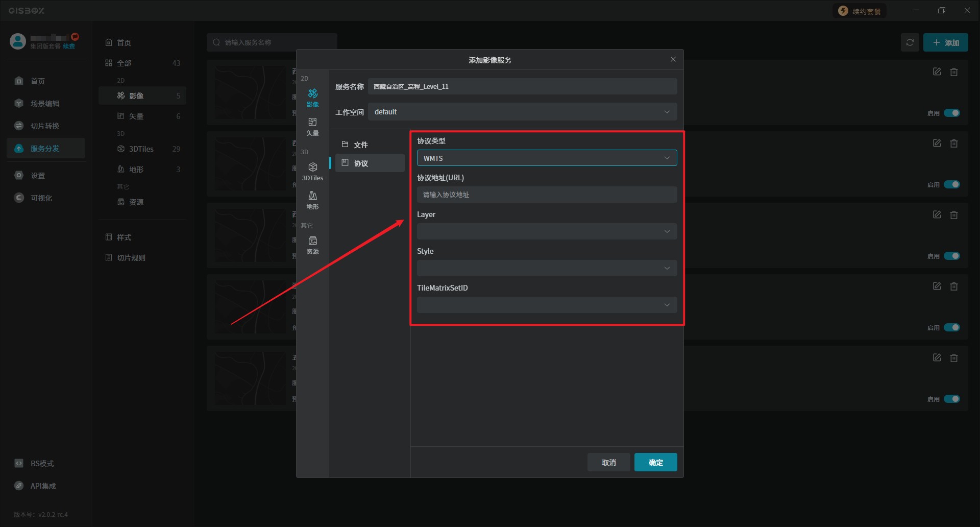Open the Layer dropdown
Viewport: 980px width, 527px height.
[547, 231]
